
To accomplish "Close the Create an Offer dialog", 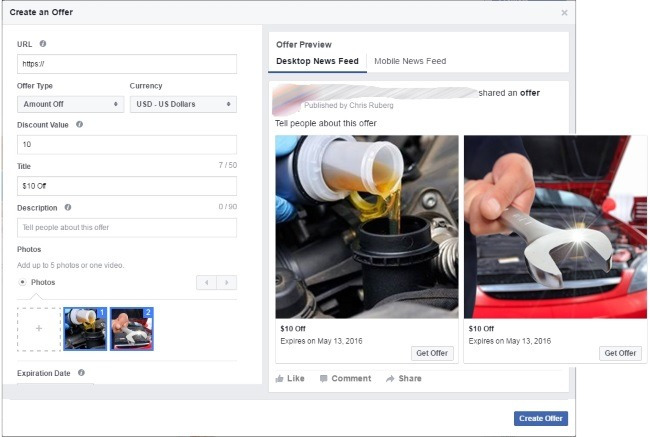I will pos(564,12).
